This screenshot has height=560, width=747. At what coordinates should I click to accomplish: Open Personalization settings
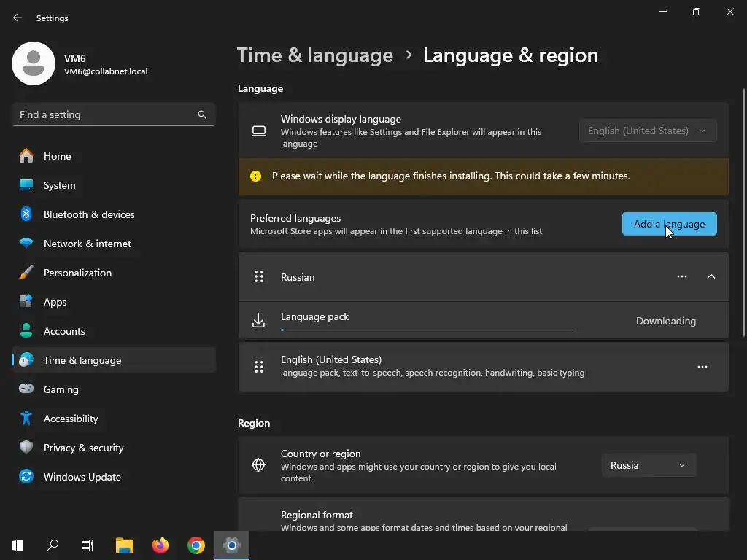coord(114,273)
